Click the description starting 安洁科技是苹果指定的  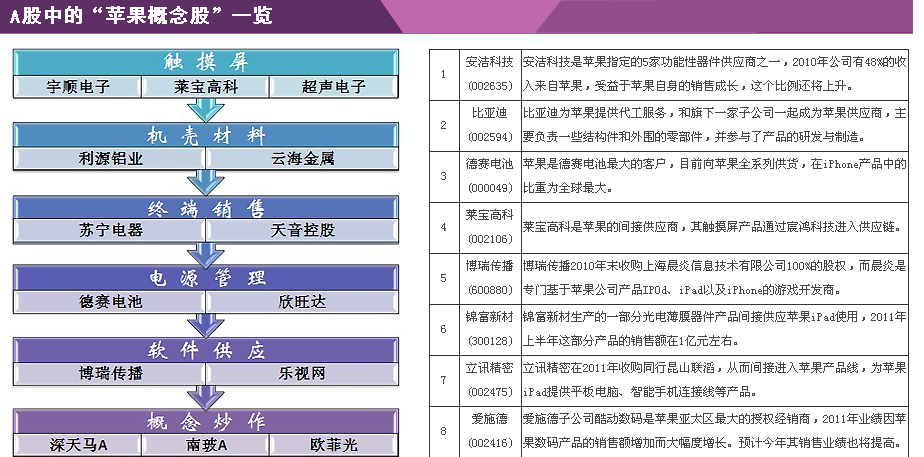point(714,74)
